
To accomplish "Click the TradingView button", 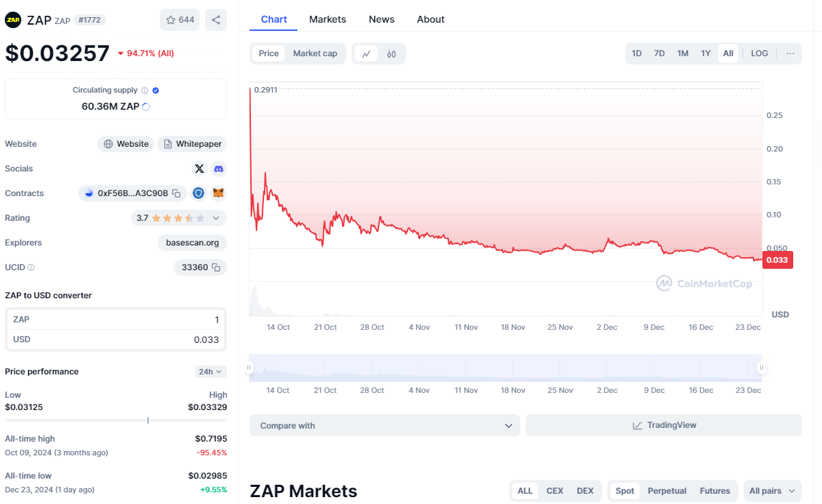I will [663, 425].
